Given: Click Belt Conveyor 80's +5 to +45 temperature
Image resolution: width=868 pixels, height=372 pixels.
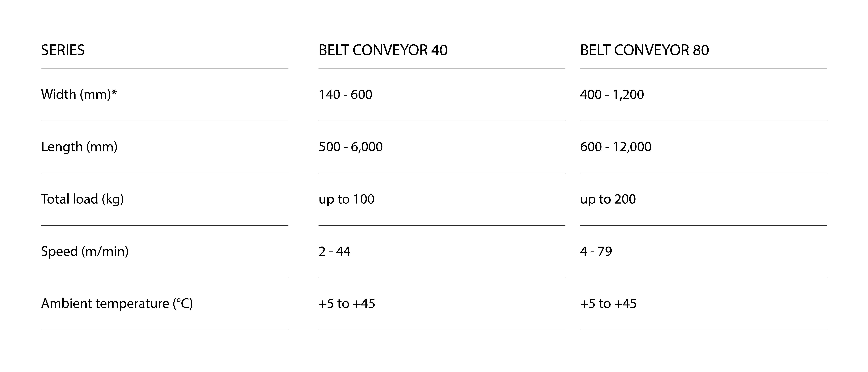Looking at the screenshot, I should point(608,304).
